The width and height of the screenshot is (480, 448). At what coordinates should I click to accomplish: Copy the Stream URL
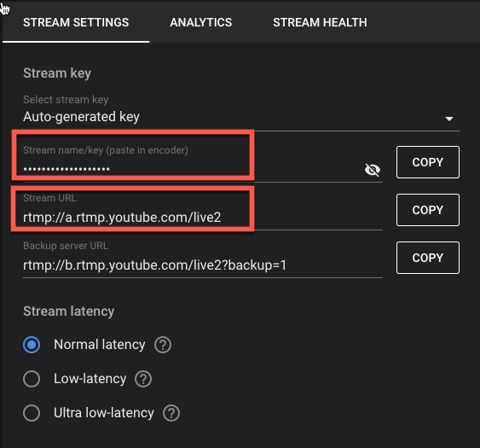point(428,210)
